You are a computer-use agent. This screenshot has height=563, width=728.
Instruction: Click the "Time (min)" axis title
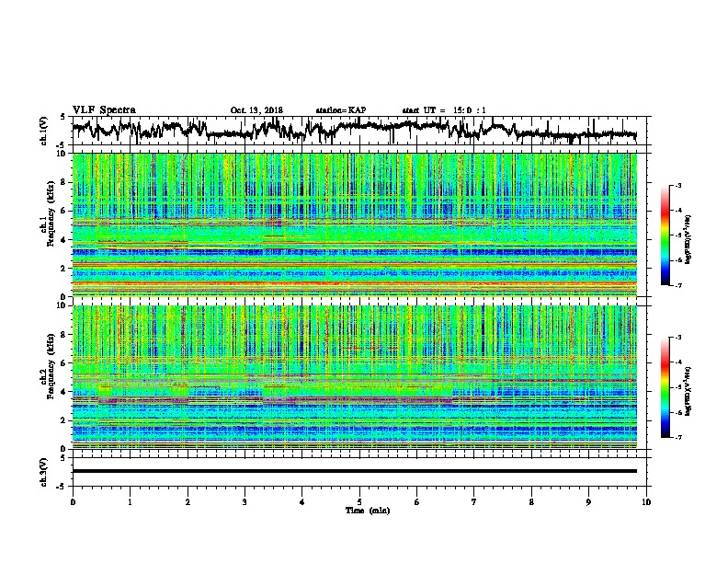coord(368,511)
